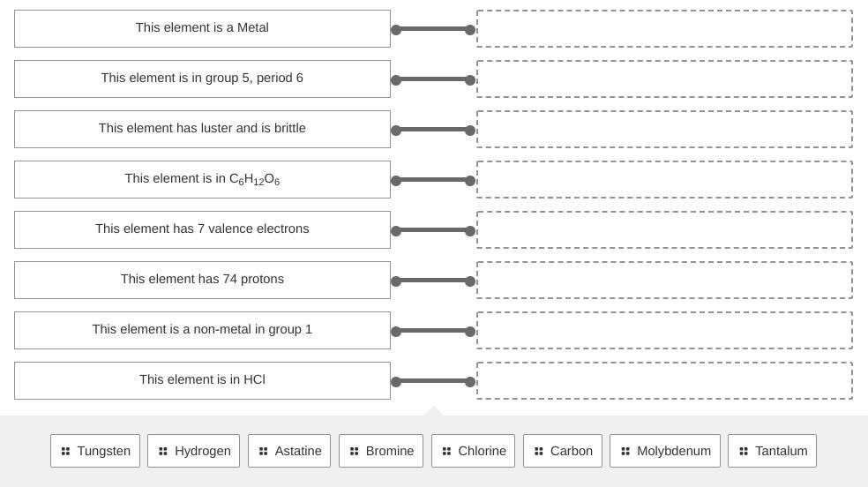868x487 pixels.
Task: Click the grip icon beside Bromine
Action: point(354,451)
